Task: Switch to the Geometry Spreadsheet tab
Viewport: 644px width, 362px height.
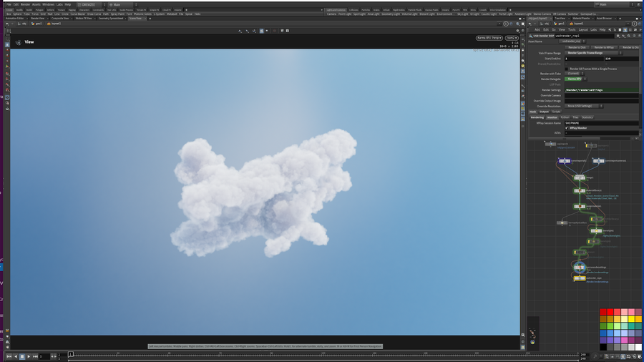Action: pyautogui.click(x=110, y=19)
